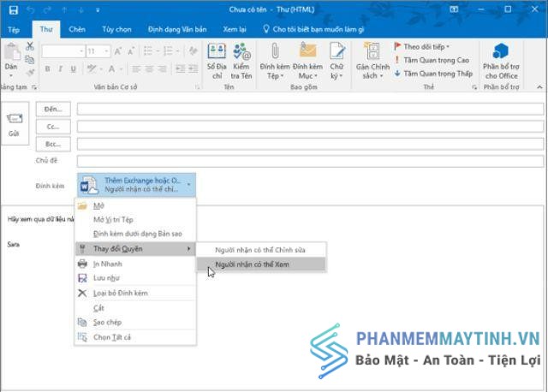Click the Dán (Paste) clipboard icon

pos(11,52)
